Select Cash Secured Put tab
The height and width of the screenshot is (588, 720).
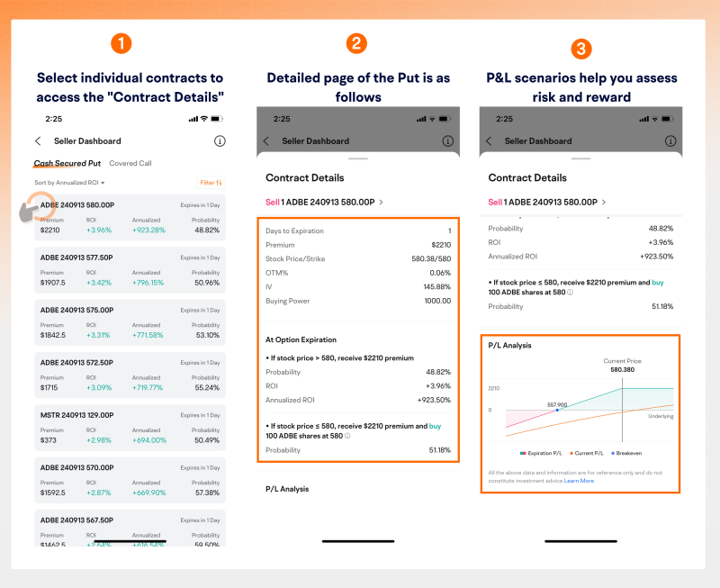(67, 163)
